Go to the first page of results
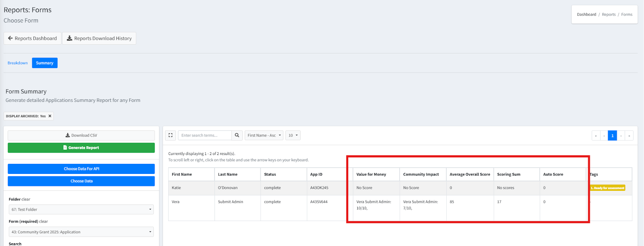This screenshot has height=246, width=644. pyautogui.click(x=596, y=136)
